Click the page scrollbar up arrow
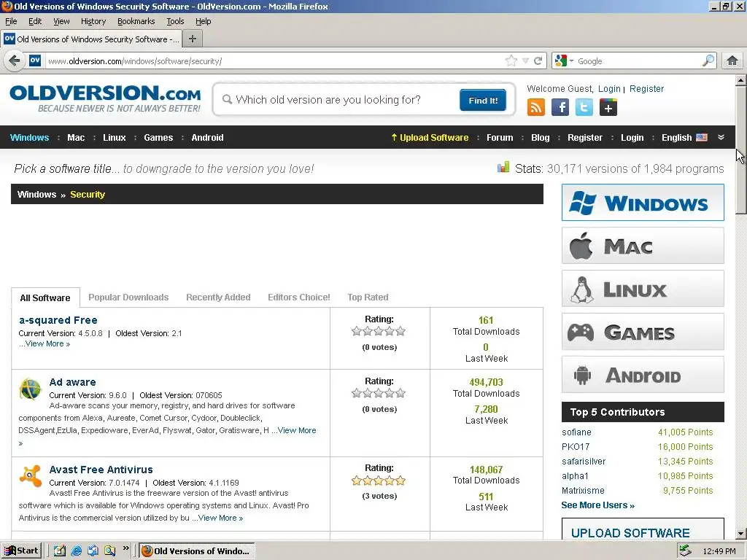The width and height of the screenshot is (747, 560). 741,80
